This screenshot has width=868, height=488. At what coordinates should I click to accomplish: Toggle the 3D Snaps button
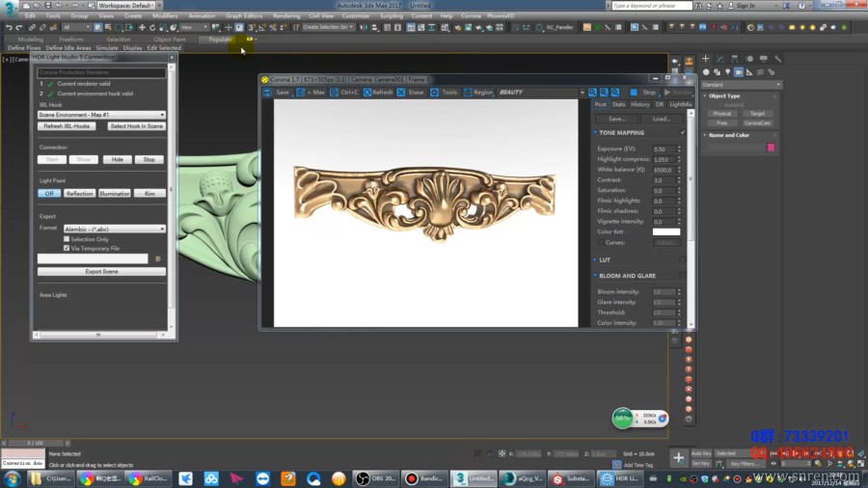pos(252,27)
